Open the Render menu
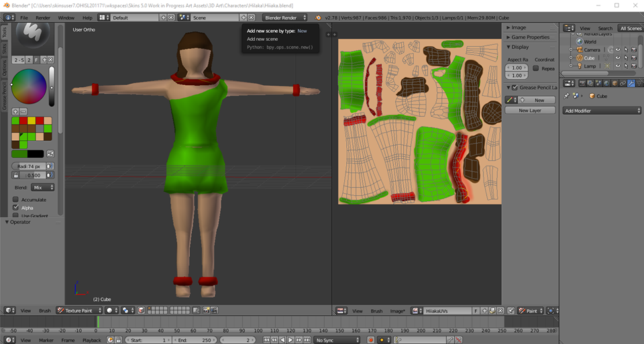 coord(43,17)
